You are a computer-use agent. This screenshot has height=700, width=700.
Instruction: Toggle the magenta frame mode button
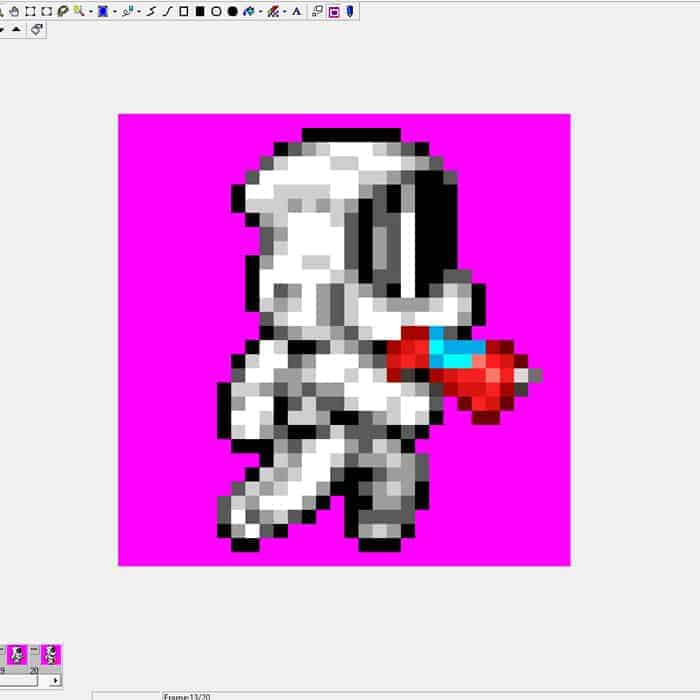[334, 12]
